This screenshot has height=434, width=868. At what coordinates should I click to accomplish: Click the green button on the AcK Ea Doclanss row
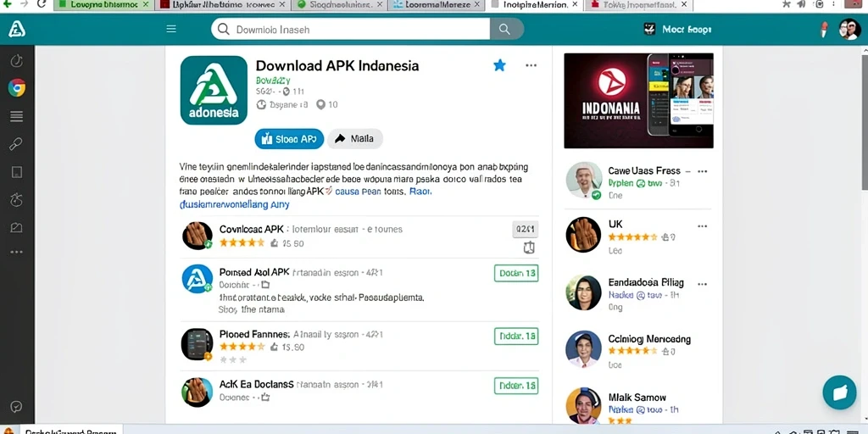[516, 386]
